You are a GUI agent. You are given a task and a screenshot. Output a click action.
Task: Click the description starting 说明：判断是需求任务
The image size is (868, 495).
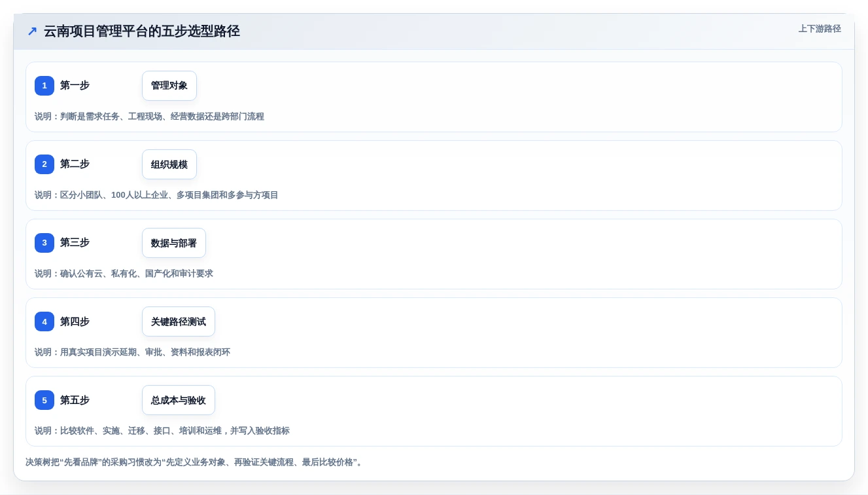149,117
